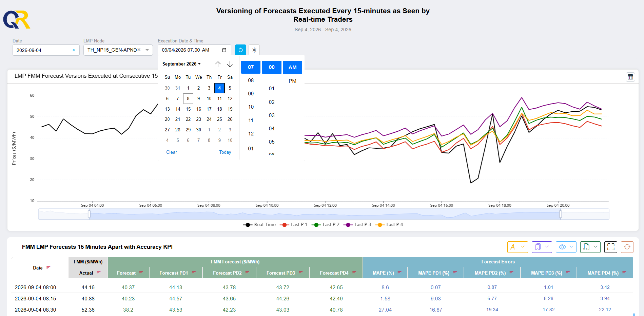Select September 22 in the calendar
Viewport: 644px width, 316px height.
pyautogui.click(x=188, y=119)
